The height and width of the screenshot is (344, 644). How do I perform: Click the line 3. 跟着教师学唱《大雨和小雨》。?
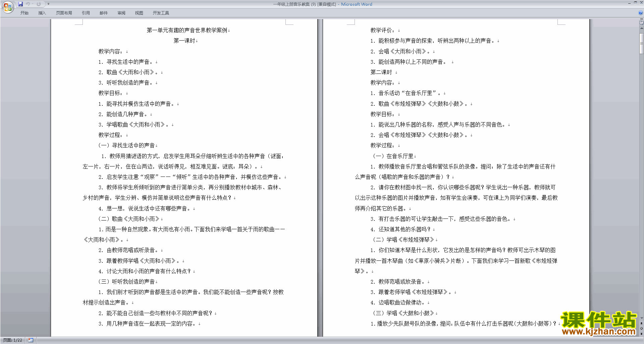coord(140,261)
